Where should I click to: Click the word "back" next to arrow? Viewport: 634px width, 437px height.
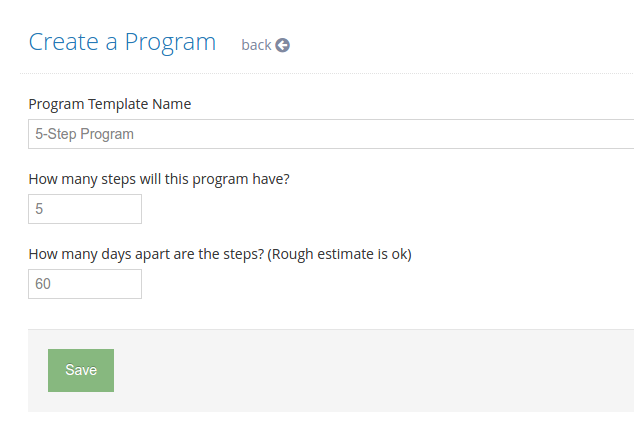point(256,45)
